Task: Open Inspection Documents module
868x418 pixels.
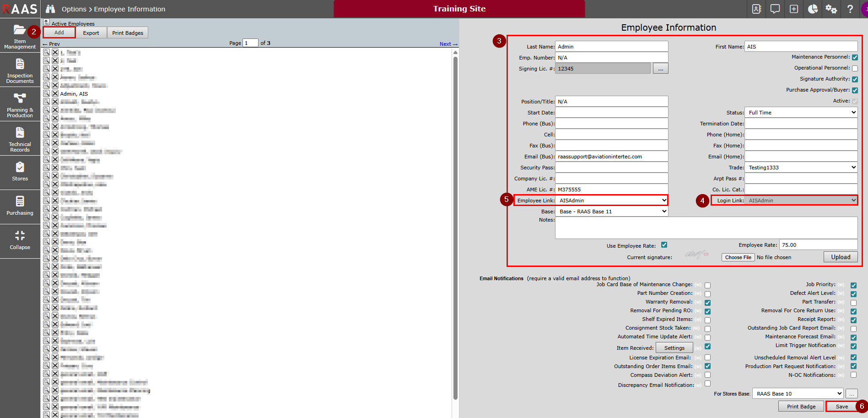Action: (x=20, y=71)
